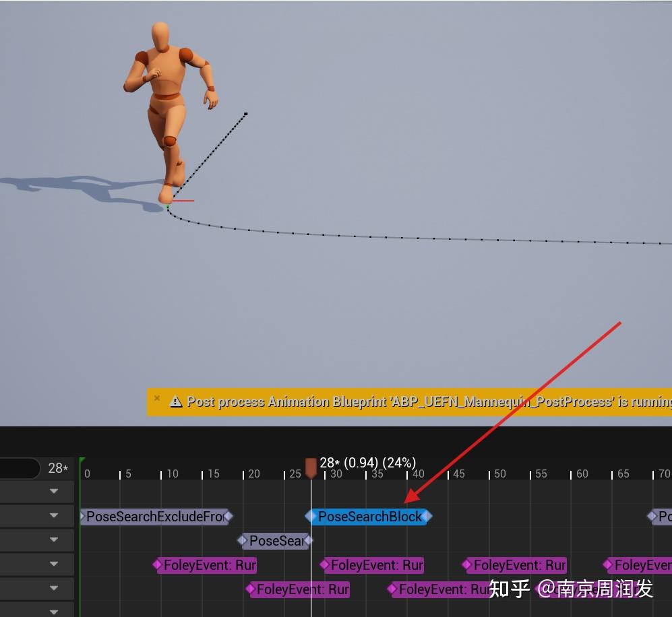Click frame 65 on the timeline ruler
The width and height of the screenshot is (672, 617).
click(623, 474)
